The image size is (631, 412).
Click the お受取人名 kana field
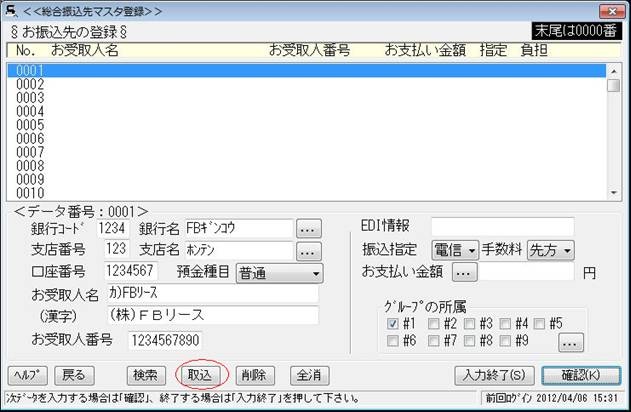tap(213, 293)
